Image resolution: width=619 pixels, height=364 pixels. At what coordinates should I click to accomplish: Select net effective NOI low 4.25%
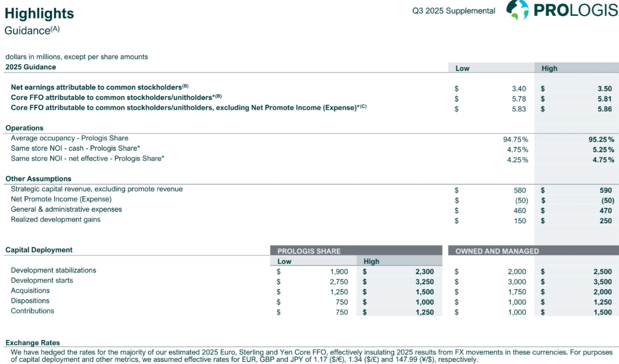(x=518, y=160)
